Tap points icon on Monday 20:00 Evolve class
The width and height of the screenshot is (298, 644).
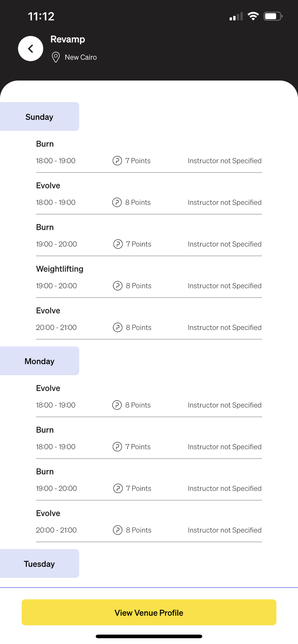[x=118, y=530]
